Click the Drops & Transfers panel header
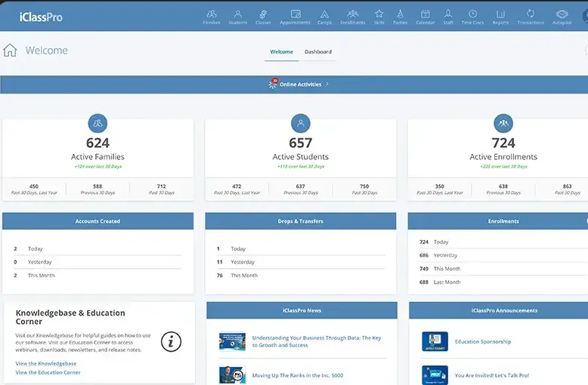 coord(300,221)
